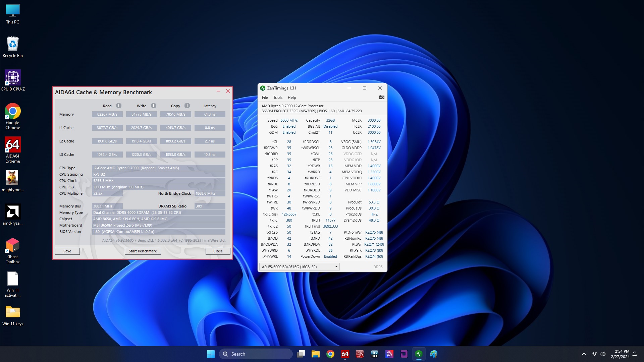Select the AIDA64 Extreme desktop shortcut

pos(13,150)
